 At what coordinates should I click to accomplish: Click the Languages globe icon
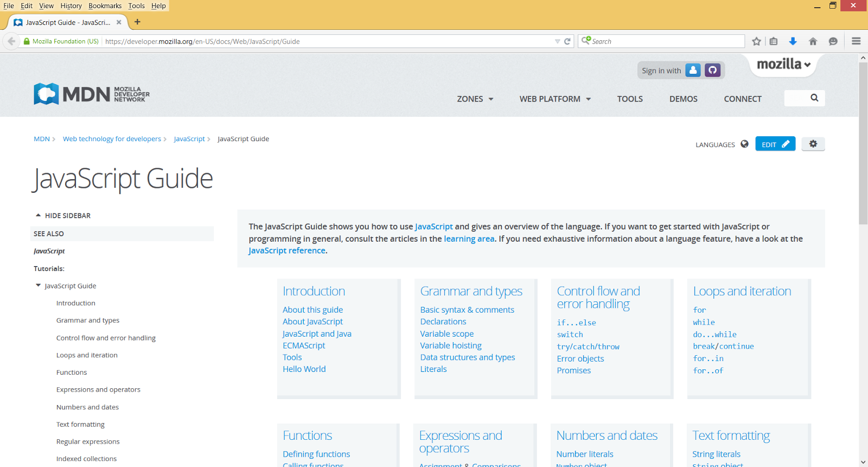pyautogui.click(x=744, y=144)
